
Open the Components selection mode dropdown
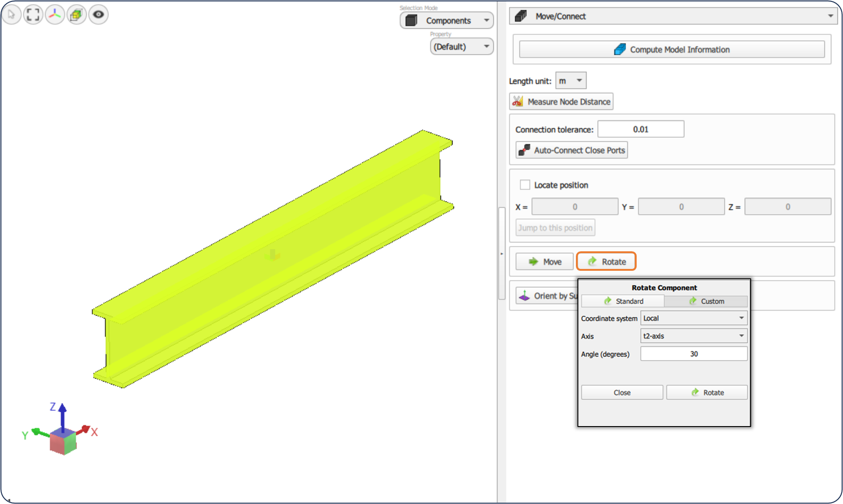click(x=447, y=20)
